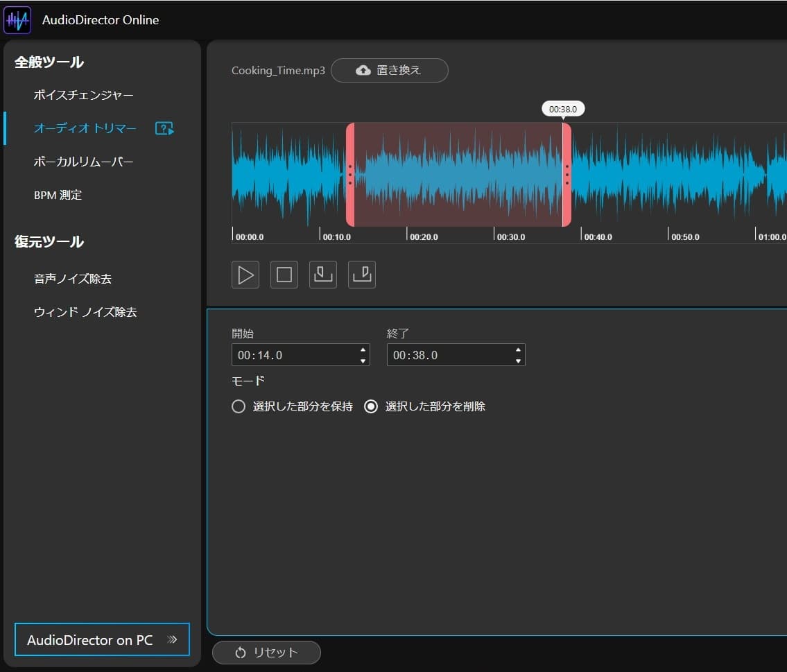This screenshot has height=672, width=787.
Task: Open the ボイスチェンジャー tool
Action: point(84,95)
